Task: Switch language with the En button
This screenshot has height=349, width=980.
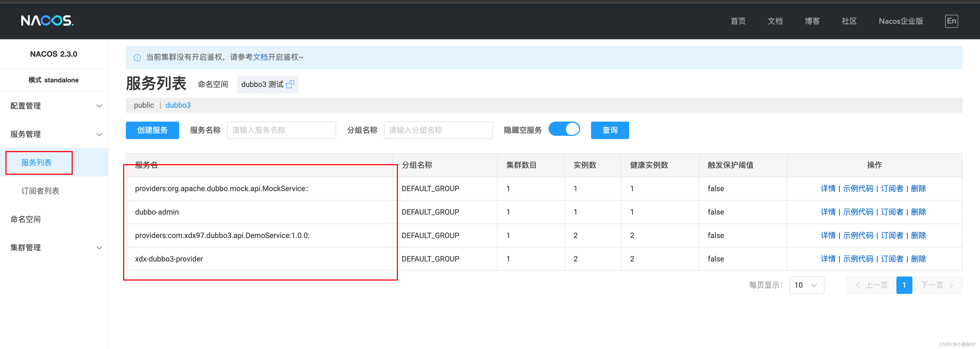Action: click(951, 21)
